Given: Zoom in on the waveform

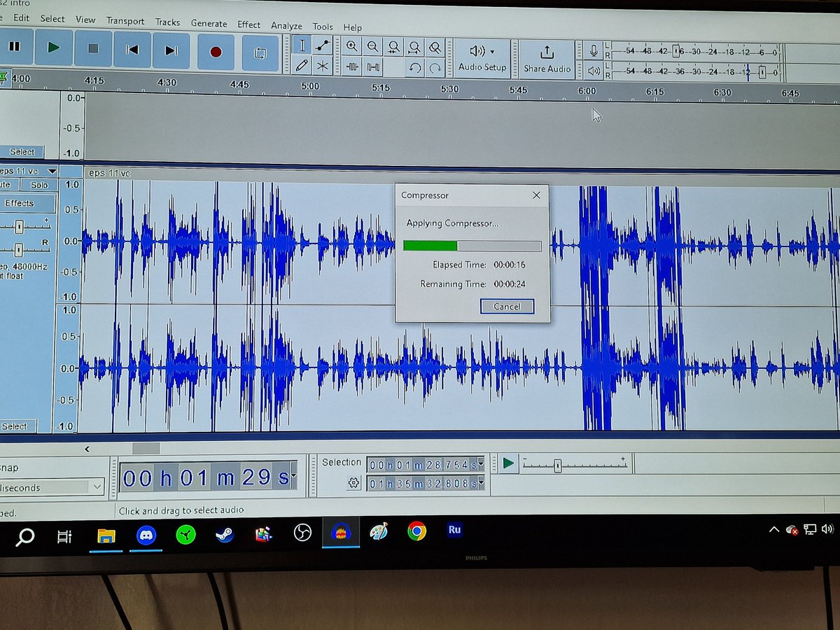Looking at the screenshot, I should (352, 46).
